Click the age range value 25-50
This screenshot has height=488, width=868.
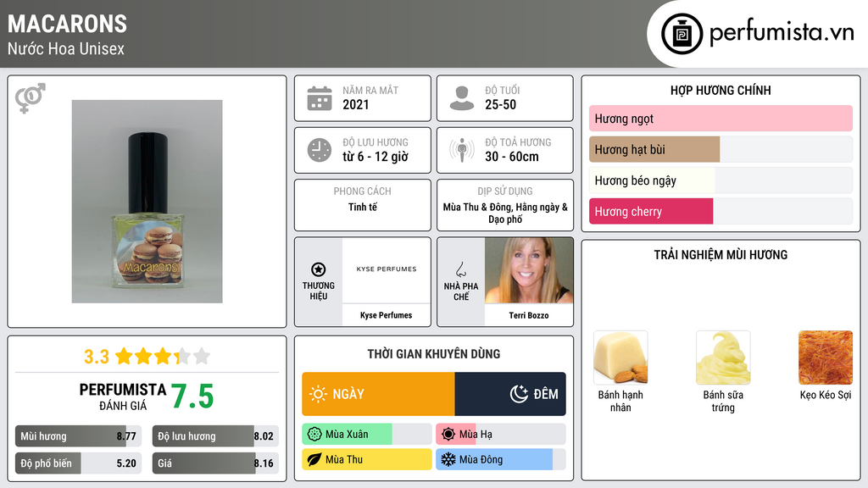[500, 104]
